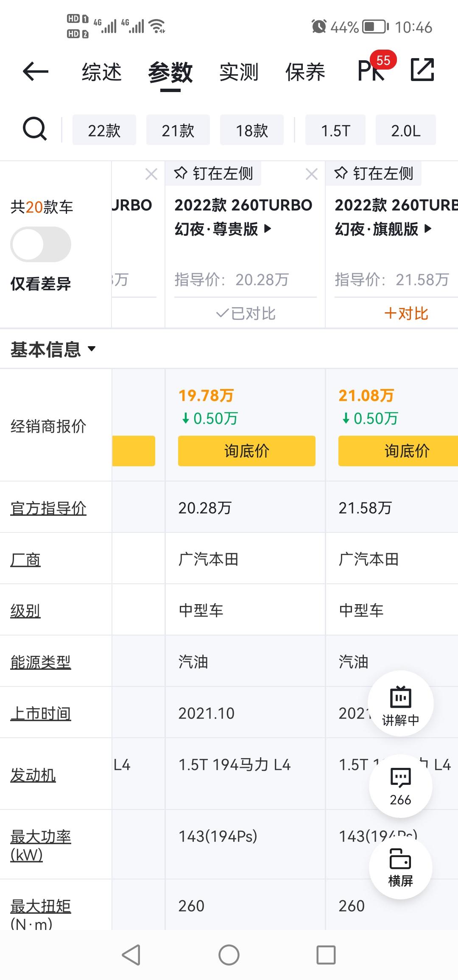Expand 幻夜·旗舰版 model selector arrow

pos(427,229)
